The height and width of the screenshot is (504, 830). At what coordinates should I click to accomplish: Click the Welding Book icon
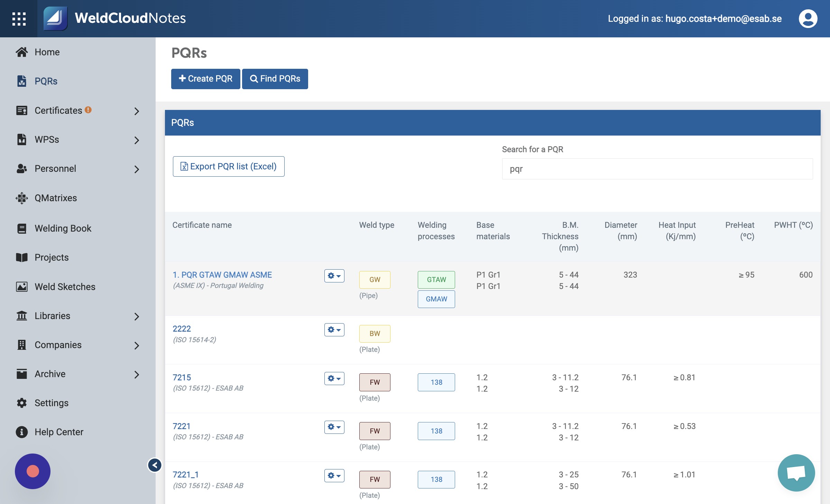pyautogui.click(x=22, y=228)
